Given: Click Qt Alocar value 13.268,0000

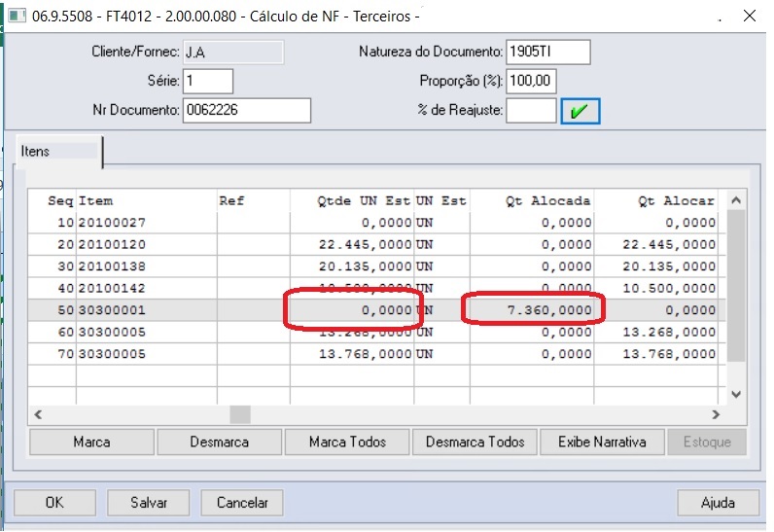Looking at the screenshot, I should (x=669, y=332).
